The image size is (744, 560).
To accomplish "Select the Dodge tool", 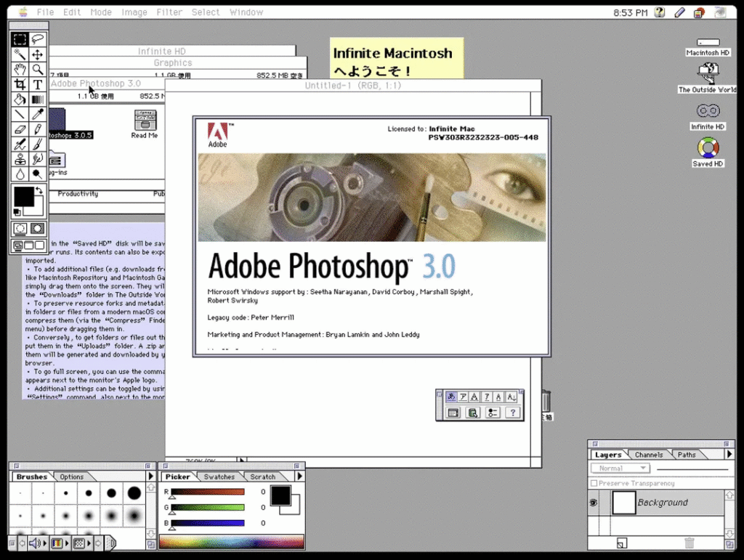I will coord(38,174).
